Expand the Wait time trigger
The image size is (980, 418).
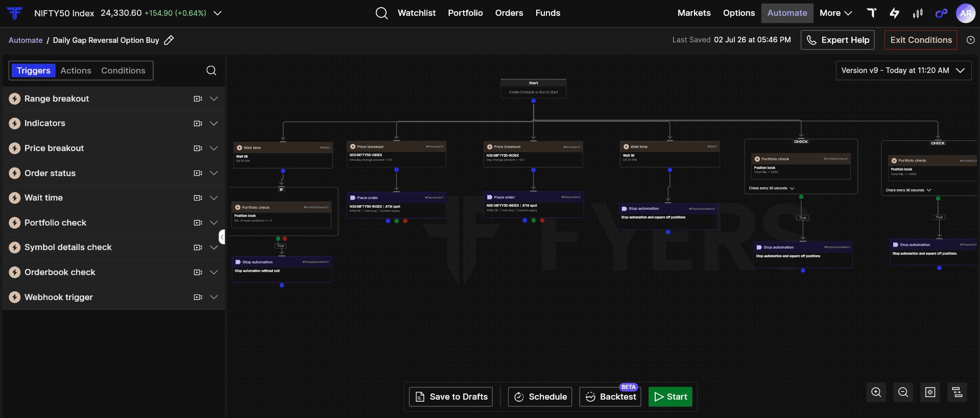point(214,198)
